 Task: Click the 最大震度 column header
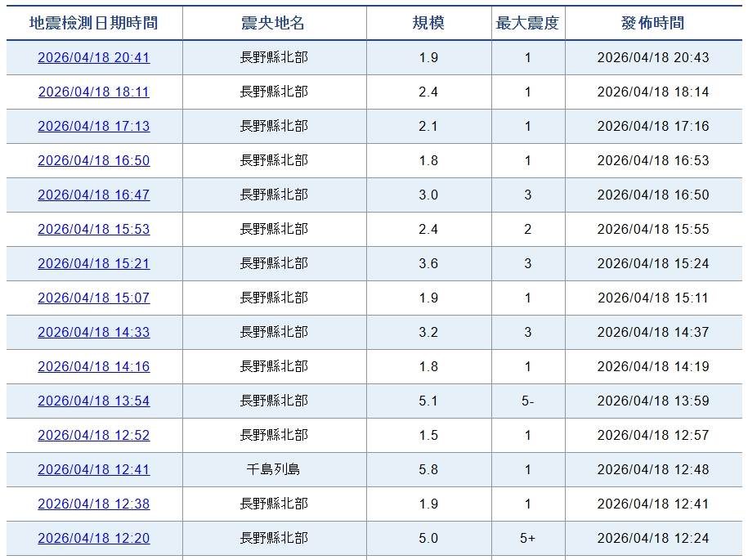pyautogui.click(x=527, y=23)
